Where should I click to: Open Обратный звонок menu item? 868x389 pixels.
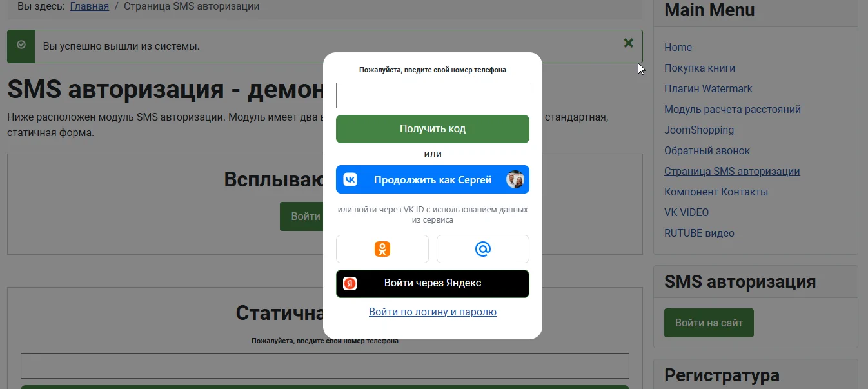(x=707, y=150)
